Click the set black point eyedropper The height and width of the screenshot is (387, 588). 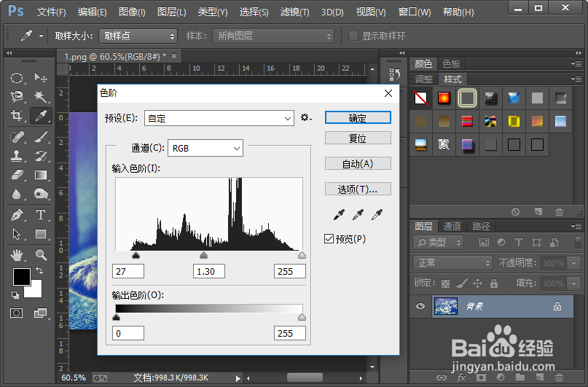339,214
